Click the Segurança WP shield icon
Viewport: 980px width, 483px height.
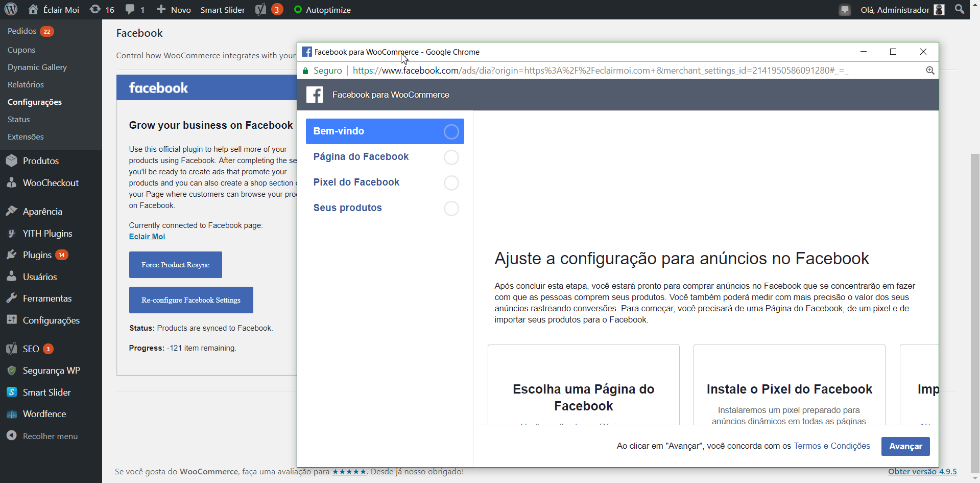point(12,370)
